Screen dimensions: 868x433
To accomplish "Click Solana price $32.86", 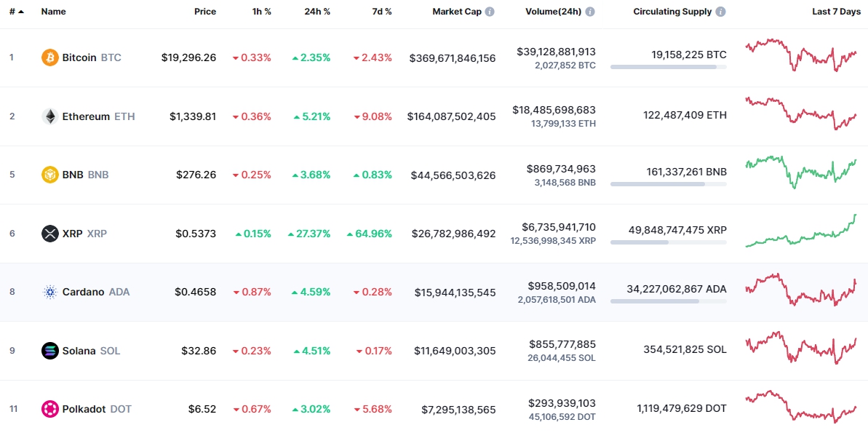I will click(x=199, y=351).
